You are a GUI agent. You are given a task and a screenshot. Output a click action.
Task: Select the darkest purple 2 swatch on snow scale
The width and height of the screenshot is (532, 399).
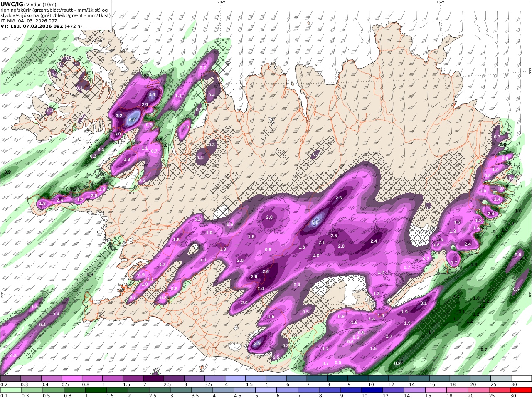153,378
